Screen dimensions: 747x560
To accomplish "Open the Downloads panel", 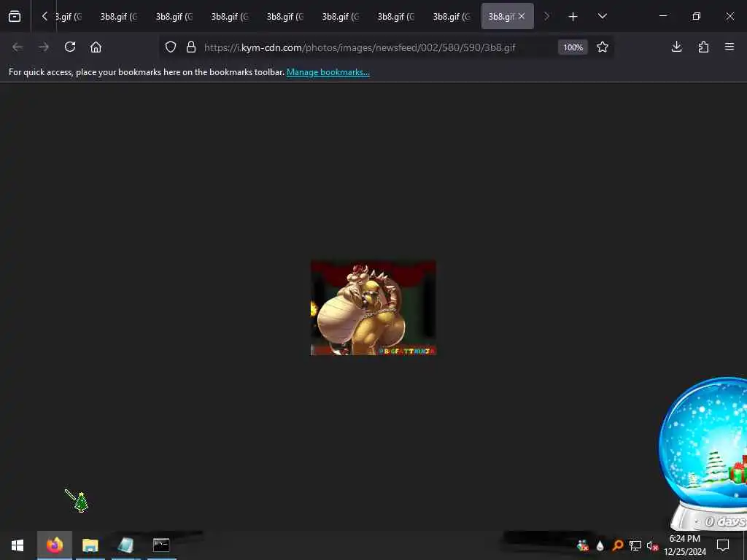I will (x=676, y=47).
